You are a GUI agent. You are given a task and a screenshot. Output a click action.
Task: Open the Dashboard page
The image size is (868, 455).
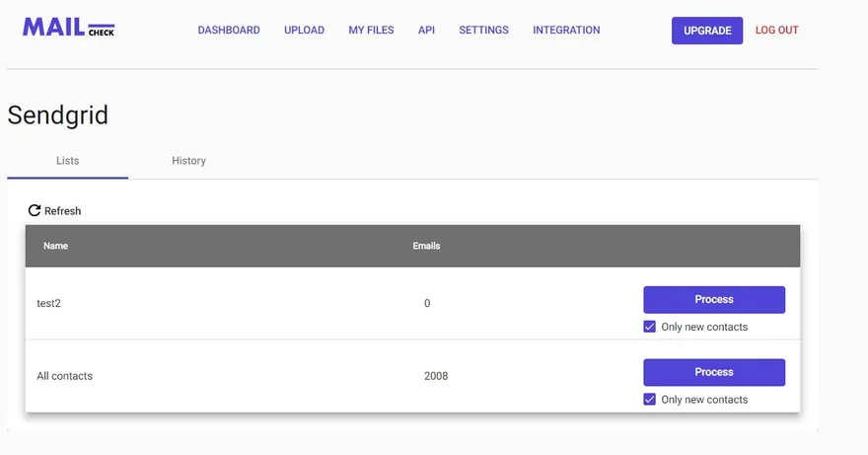pos(229,30)
